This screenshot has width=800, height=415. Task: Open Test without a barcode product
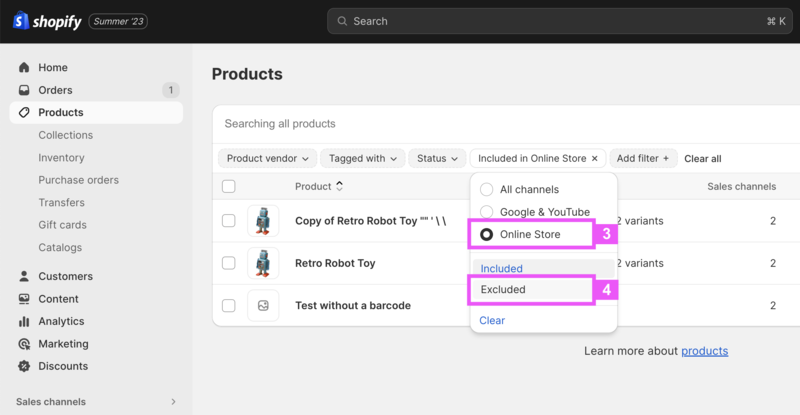pyautogui.click(x=353, y=306)
